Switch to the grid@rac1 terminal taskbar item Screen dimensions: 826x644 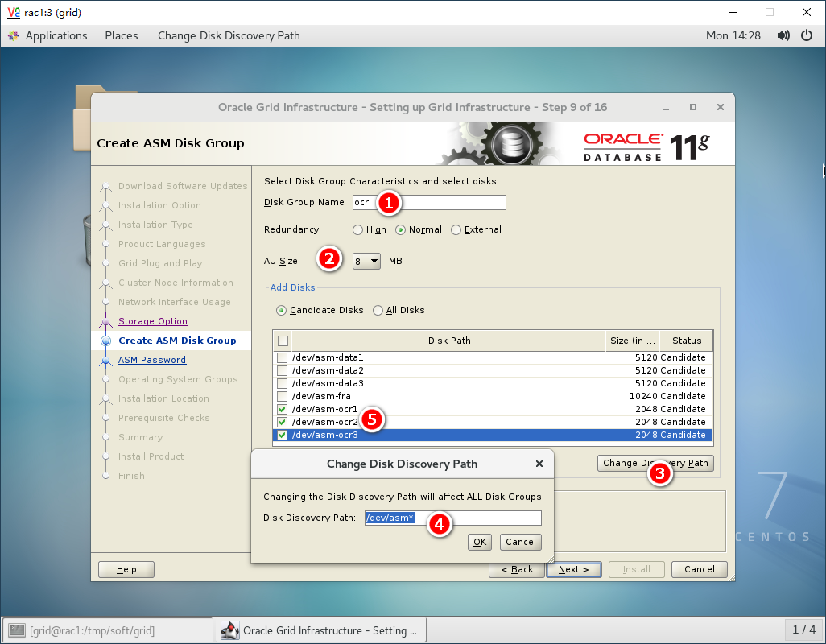[108, 630]
